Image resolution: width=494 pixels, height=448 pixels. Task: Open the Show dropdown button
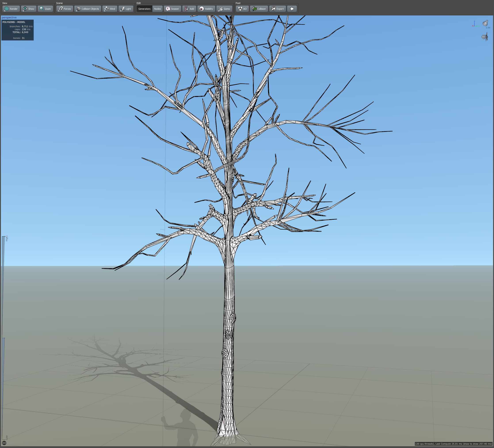click(x=29, y=9)
